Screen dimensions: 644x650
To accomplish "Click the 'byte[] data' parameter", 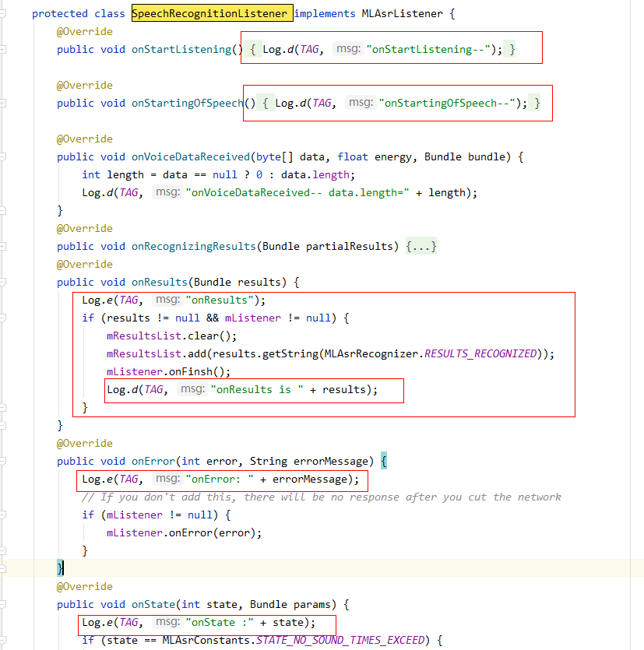I will (290, 156).
